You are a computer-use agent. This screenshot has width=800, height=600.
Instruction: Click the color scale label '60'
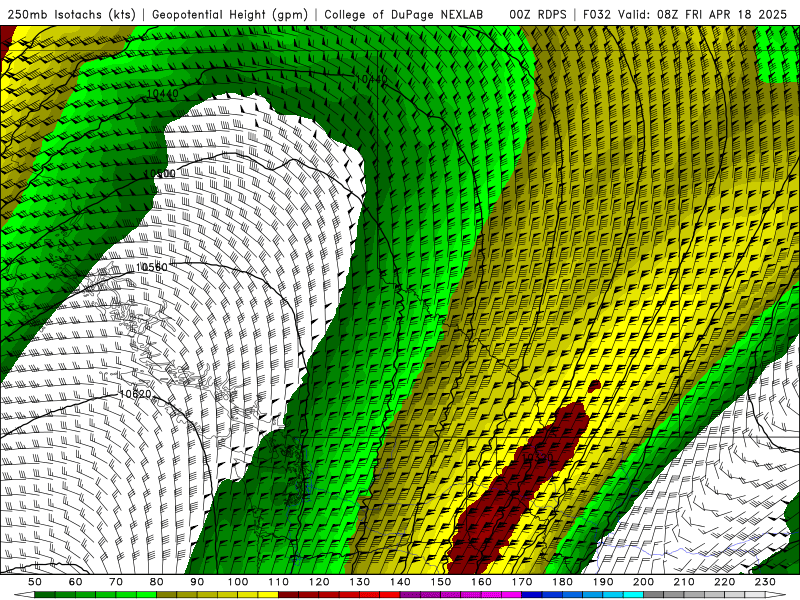[76, 582]
